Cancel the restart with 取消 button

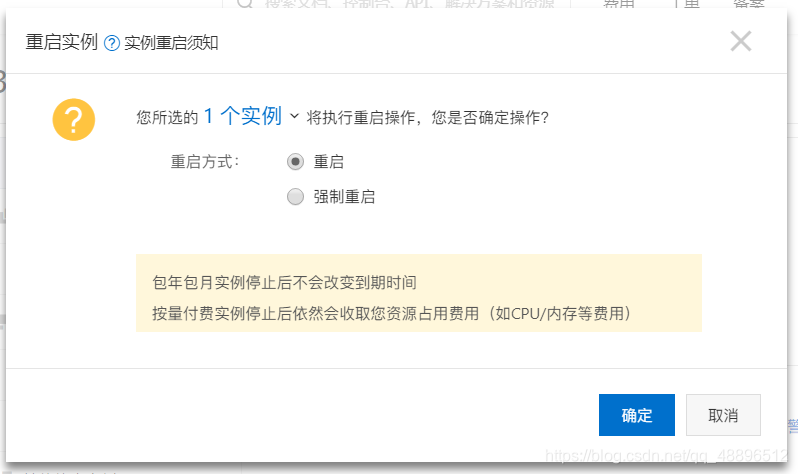point(723,415)
